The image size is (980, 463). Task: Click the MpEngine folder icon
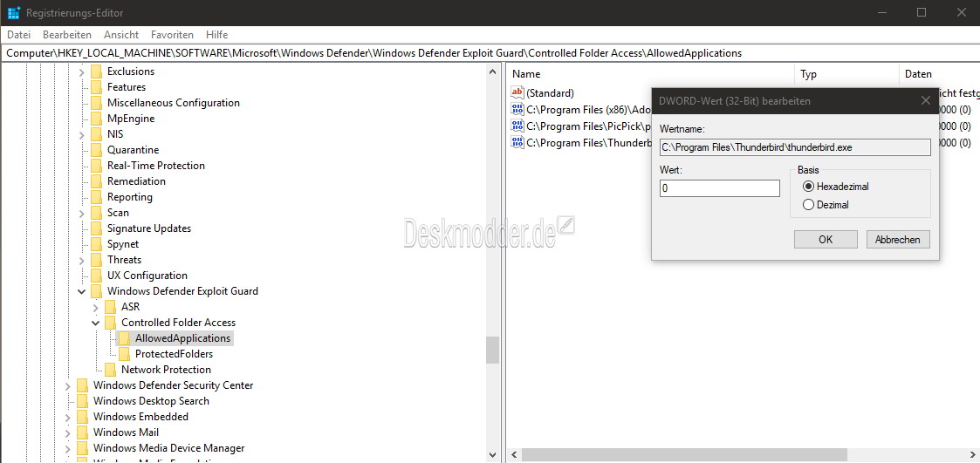[x=96, y=119]
